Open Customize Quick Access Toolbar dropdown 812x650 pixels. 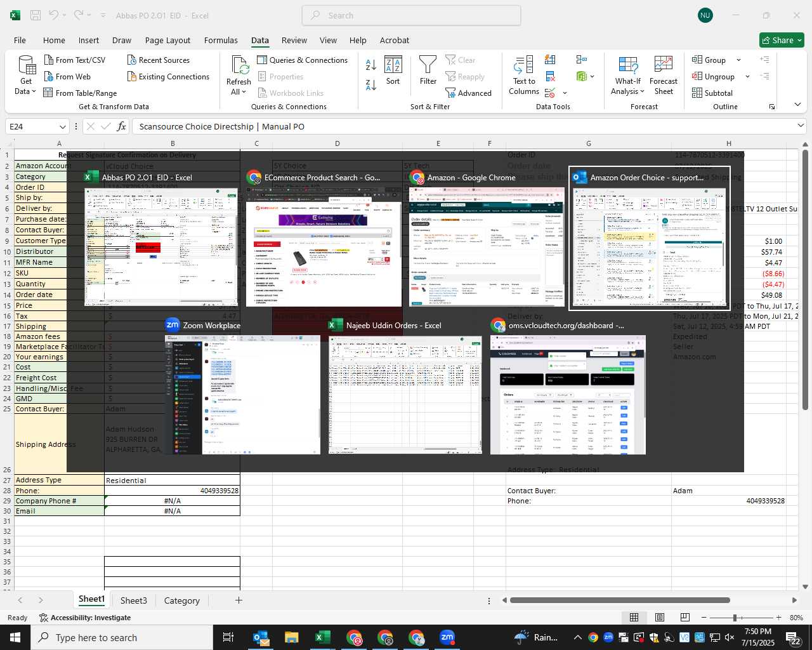coord(103,15)
